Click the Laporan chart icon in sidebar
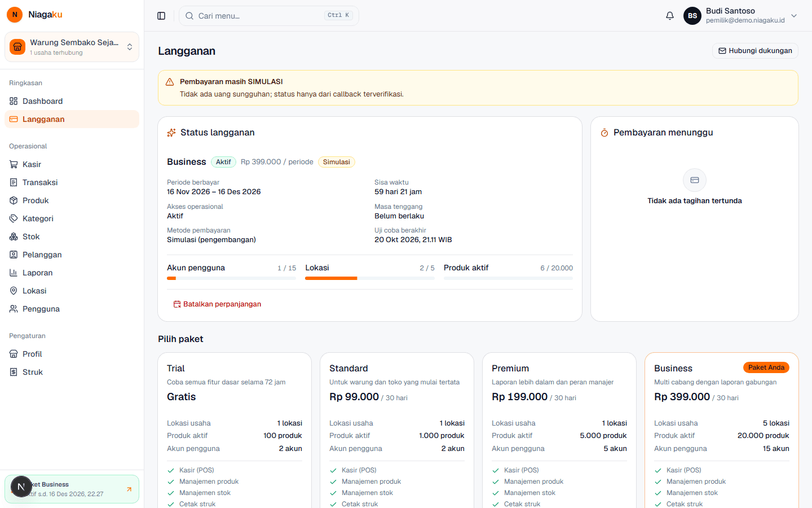The width and height of the screenshot is (812, 508). point(14,273)
